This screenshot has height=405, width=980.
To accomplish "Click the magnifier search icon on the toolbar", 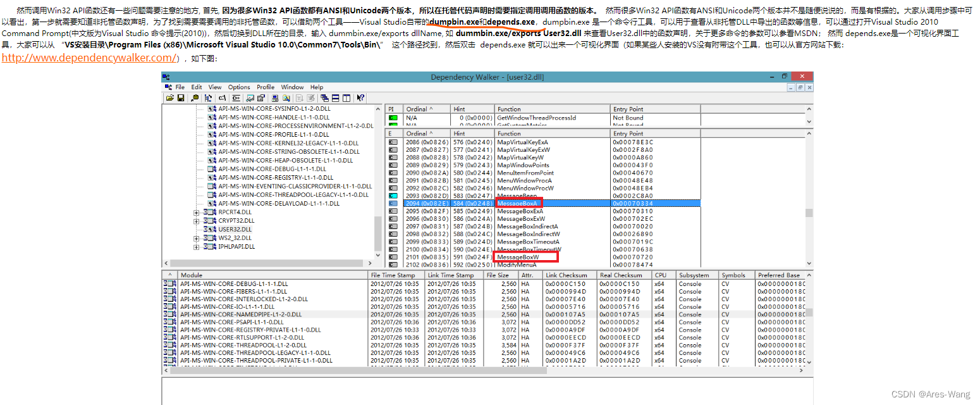I will tap(285, 98).
